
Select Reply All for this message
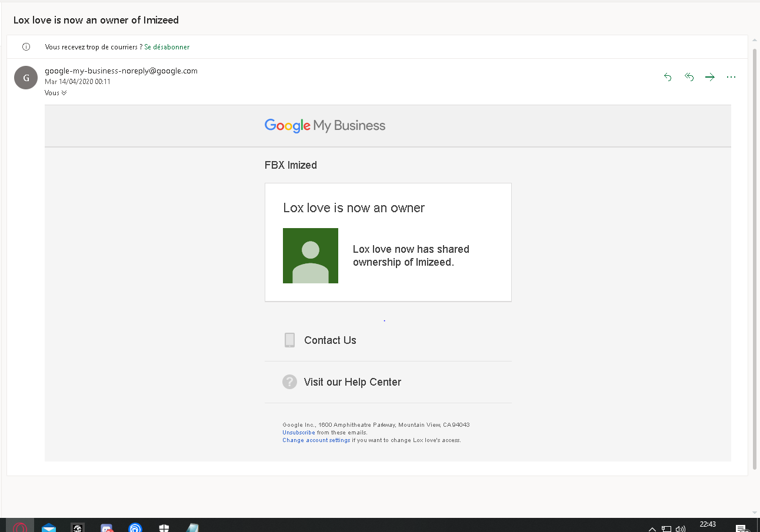(x=689, y=76)
